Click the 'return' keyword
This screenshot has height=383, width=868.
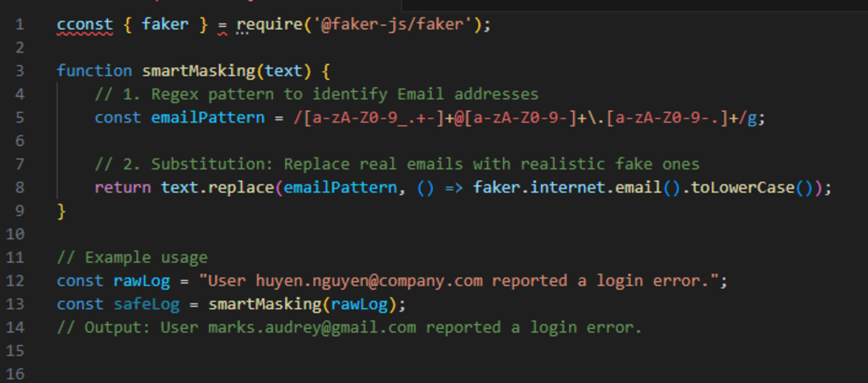tap(123, 187)
